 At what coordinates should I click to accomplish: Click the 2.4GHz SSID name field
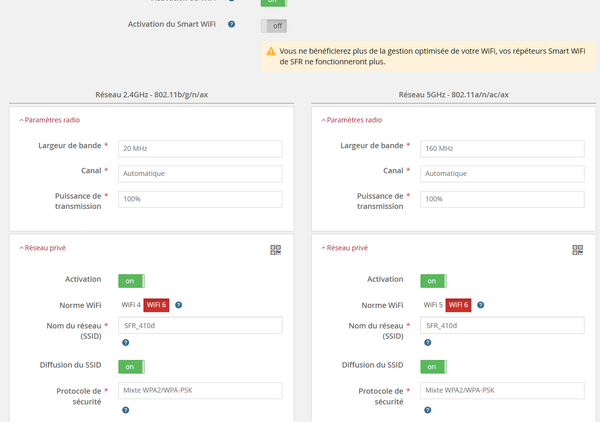pos(200,325)
